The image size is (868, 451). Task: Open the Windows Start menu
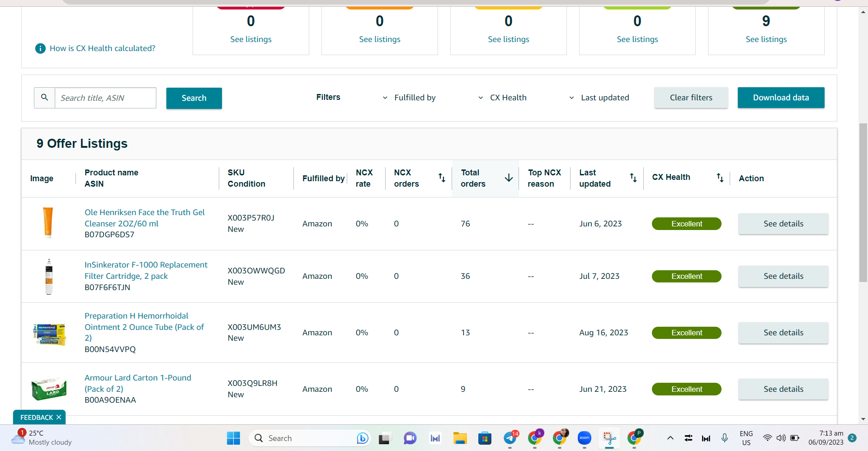pos(233,438)
